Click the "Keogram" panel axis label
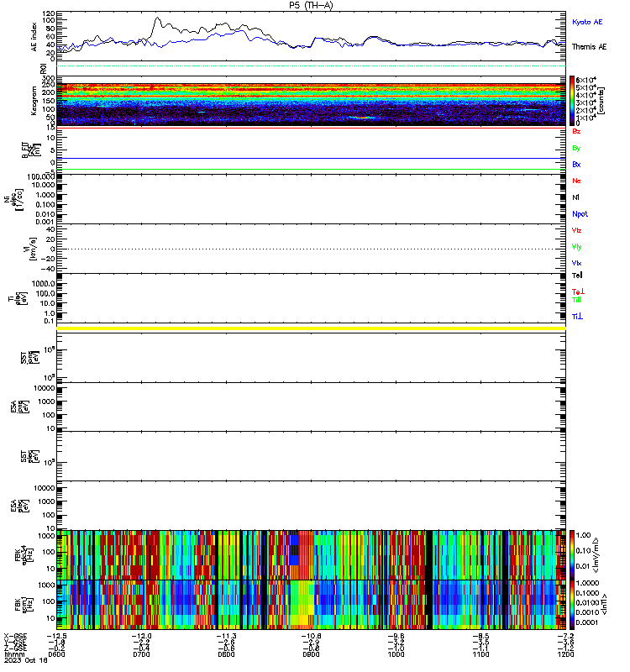Image resolution: width=630 pixels, height=672 pixels. (34, 101)
